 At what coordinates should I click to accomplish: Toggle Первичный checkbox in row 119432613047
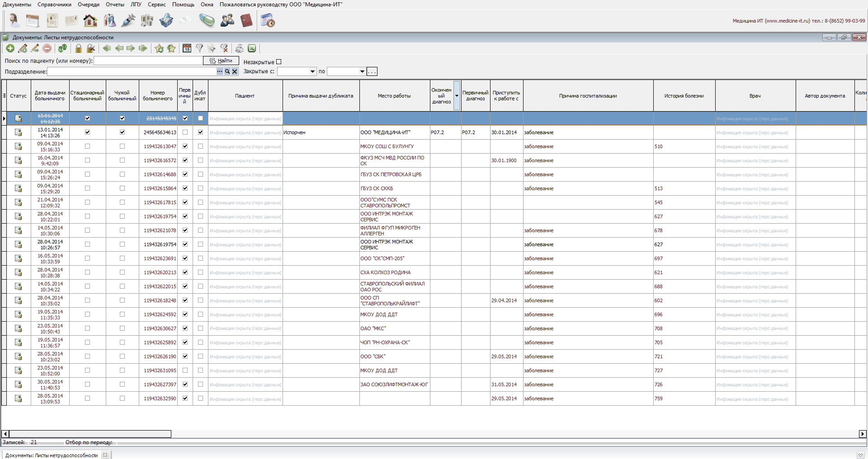(185, 146)
